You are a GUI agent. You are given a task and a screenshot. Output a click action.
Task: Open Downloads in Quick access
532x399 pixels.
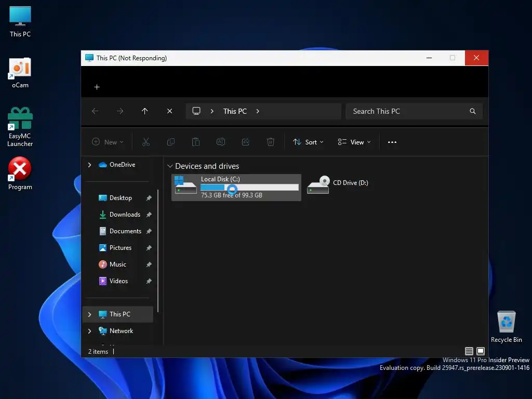click(119, 215)
